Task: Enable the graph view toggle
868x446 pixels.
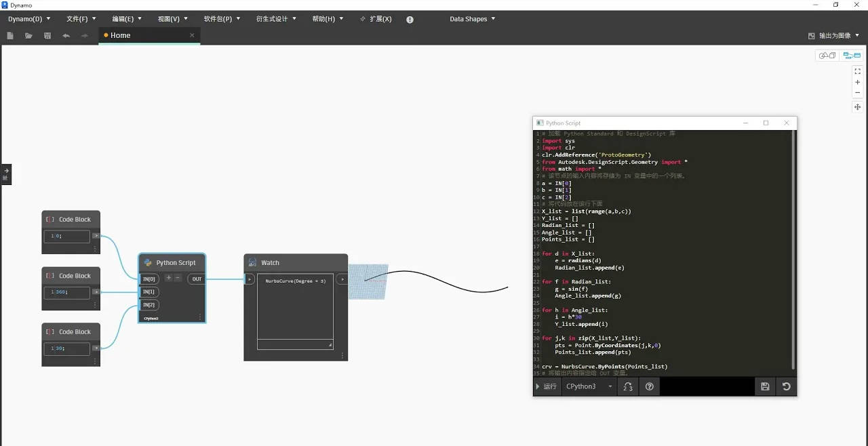Action: click(x=852, y=56)
